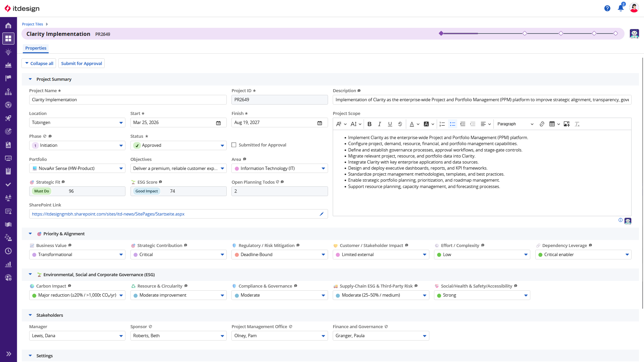Collapse the Project Summary section

tap(30, 79)
